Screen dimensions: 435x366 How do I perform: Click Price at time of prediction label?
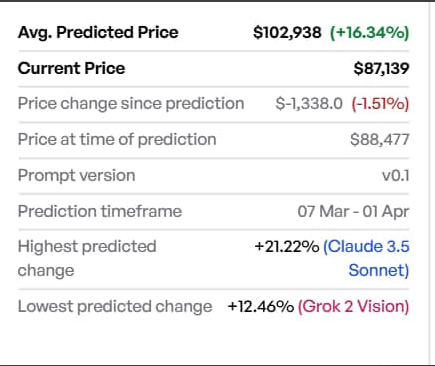(x=117, y=139)
